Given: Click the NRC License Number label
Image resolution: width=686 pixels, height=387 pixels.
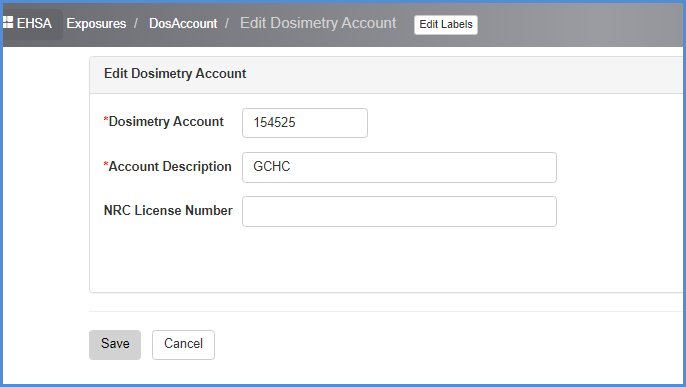Looking at the screenshot, I should 168,211.
